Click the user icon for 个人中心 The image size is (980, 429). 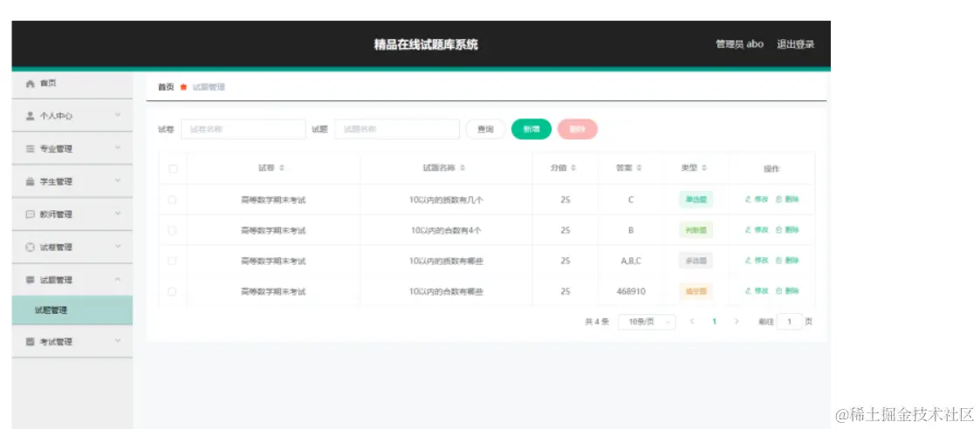[30, 116]
